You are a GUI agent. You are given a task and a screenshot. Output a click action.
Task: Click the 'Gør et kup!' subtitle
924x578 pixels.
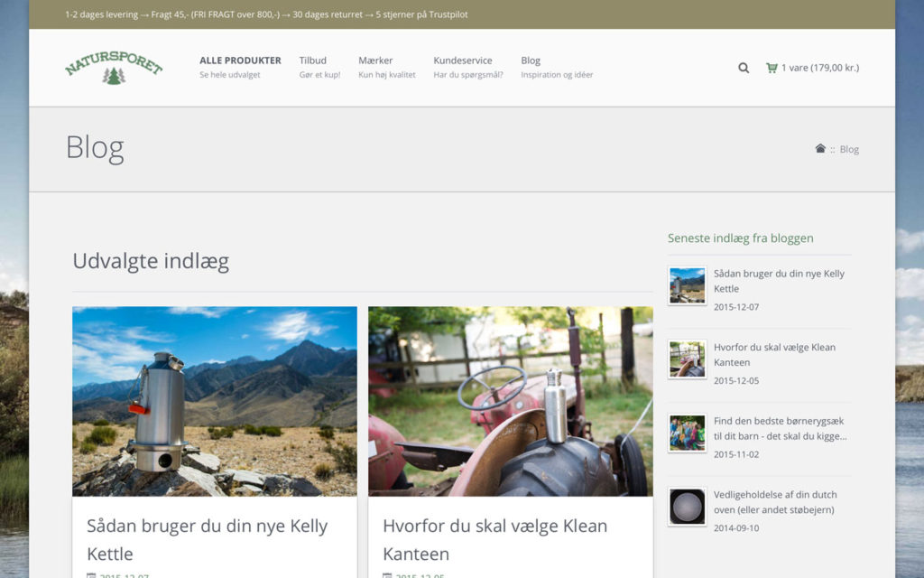point(319,75)
